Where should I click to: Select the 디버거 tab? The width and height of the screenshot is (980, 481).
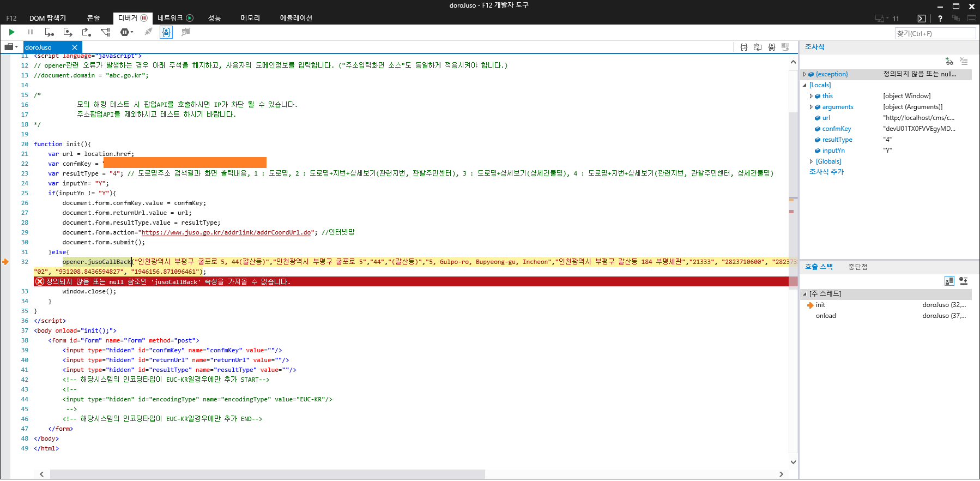[x=132, y=18]
